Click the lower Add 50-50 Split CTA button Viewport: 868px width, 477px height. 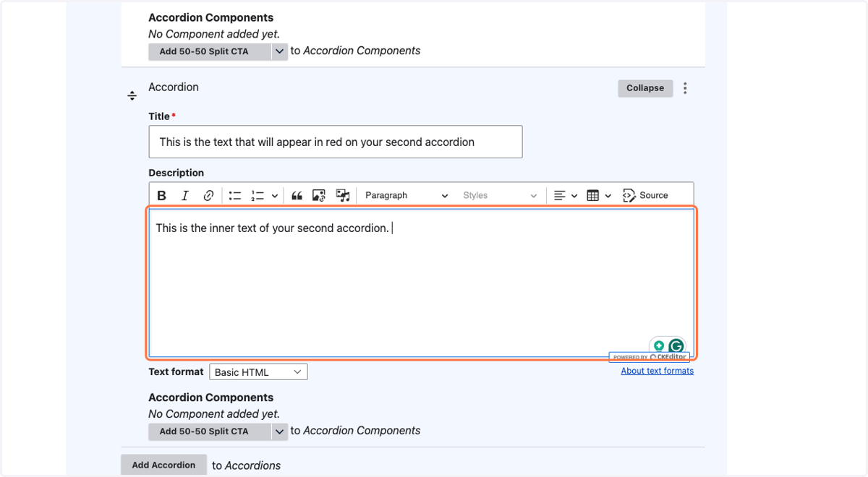[210, 431]
